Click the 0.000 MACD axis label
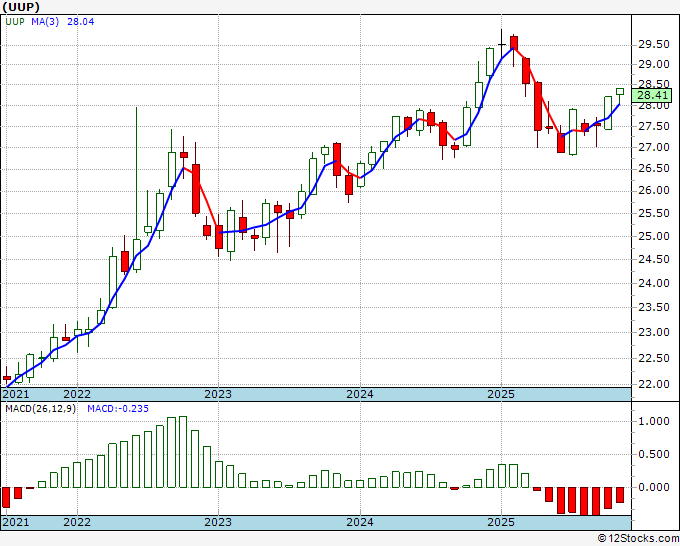The image size is (680, 546). point(654,487)
